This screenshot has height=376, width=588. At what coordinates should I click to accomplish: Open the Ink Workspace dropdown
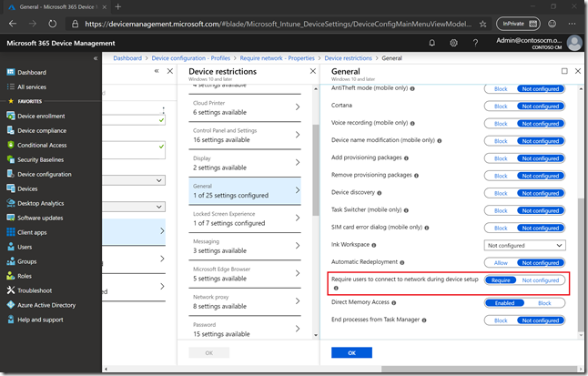point(525,245)
